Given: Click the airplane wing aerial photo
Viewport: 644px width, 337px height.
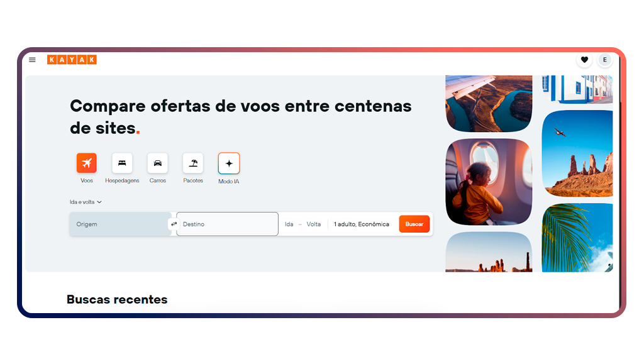Looking at the screenshot, I should pos(489,104).
